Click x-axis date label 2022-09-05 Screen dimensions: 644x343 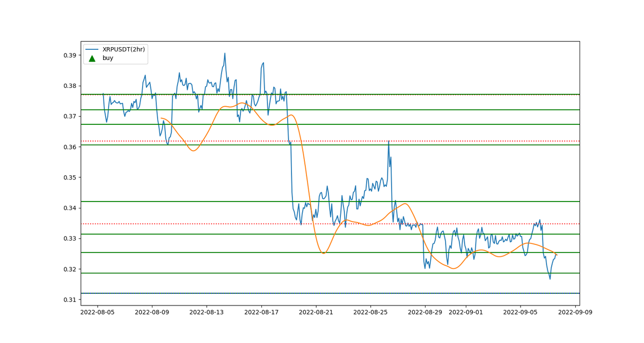(521, 313)
